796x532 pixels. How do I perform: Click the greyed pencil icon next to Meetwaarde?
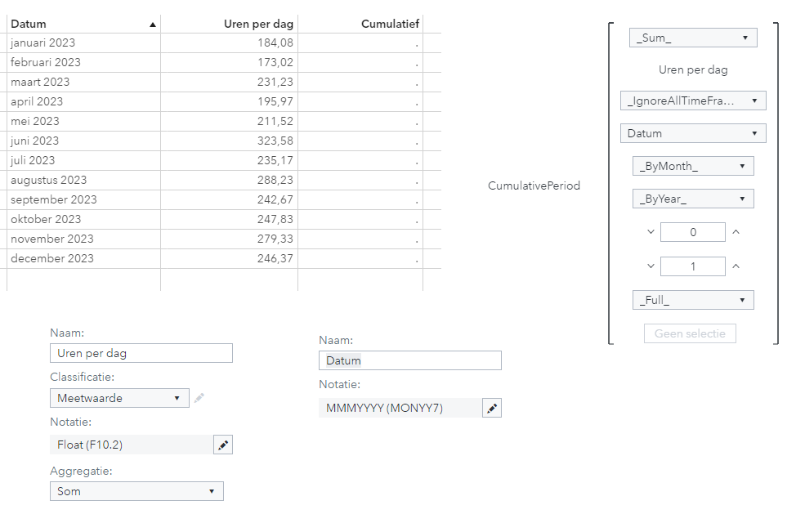[199, 398]
